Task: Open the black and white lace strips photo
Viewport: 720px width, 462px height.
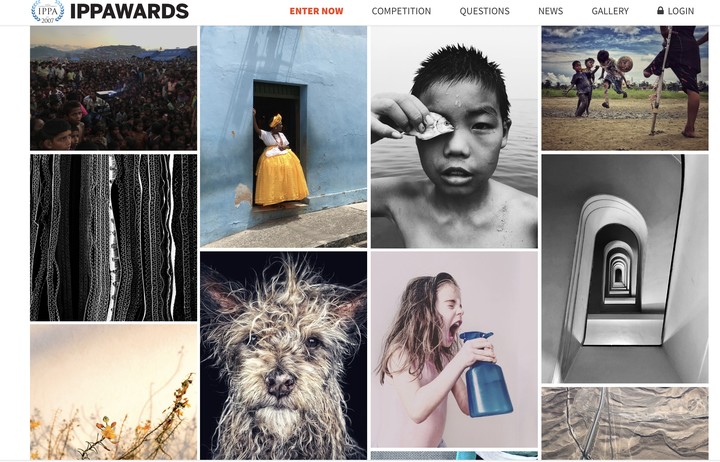Action: 113,237
